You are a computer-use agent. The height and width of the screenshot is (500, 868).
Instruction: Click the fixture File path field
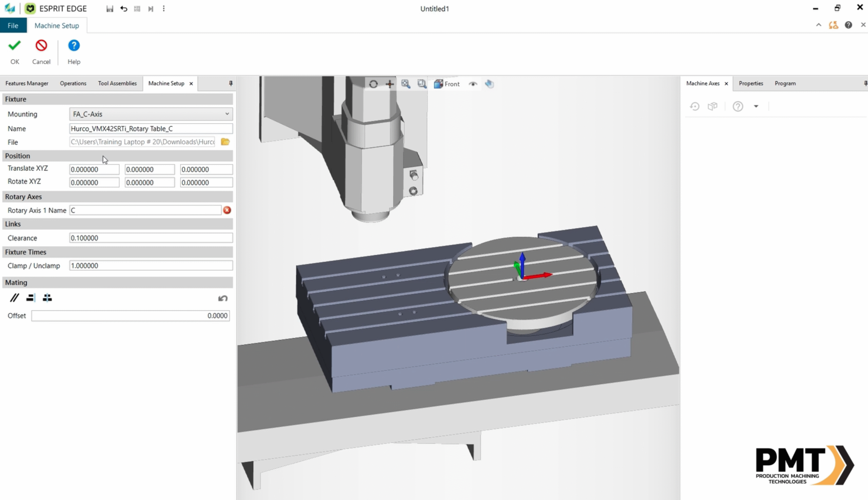pos(142,142)
